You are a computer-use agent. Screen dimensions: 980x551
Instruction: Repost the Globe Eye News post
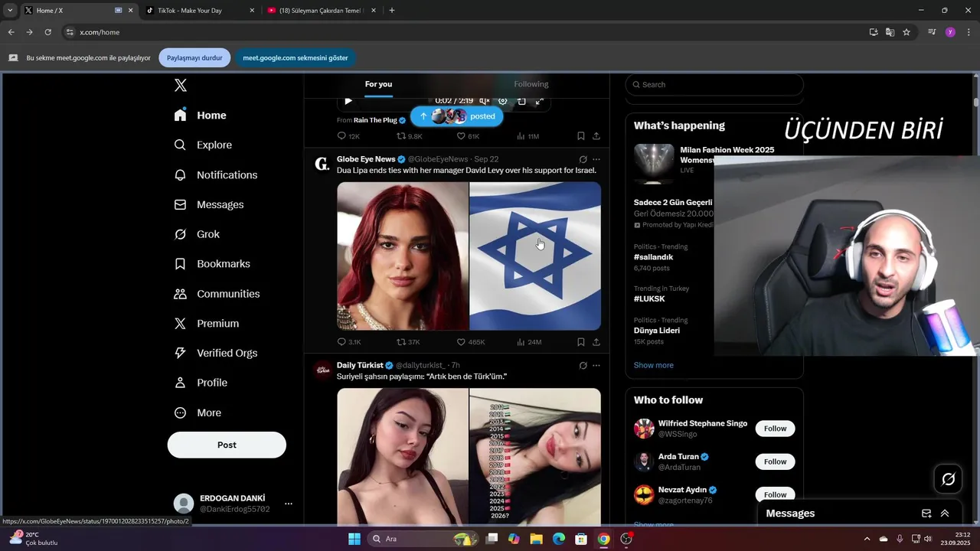coord(408,342)
